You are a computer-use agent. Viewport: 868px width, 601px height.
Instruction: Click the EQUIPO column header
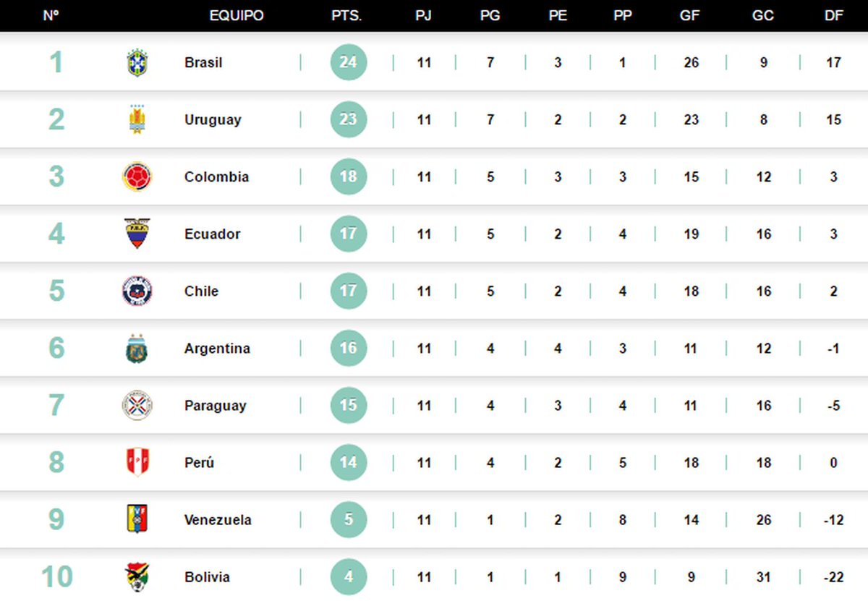pos(237,15)
